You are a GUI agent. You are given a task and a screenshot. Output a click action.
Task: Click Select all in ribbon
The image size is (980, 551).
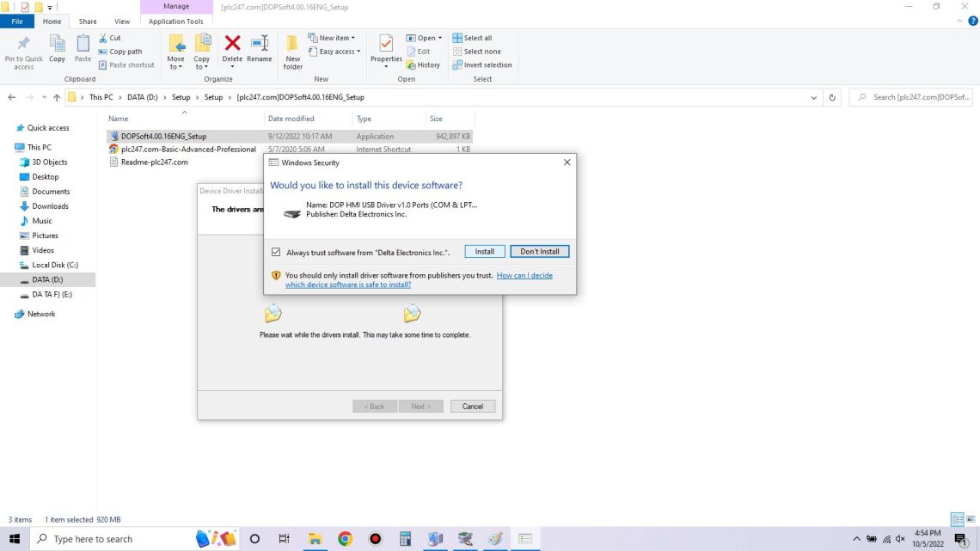(473, 38)
